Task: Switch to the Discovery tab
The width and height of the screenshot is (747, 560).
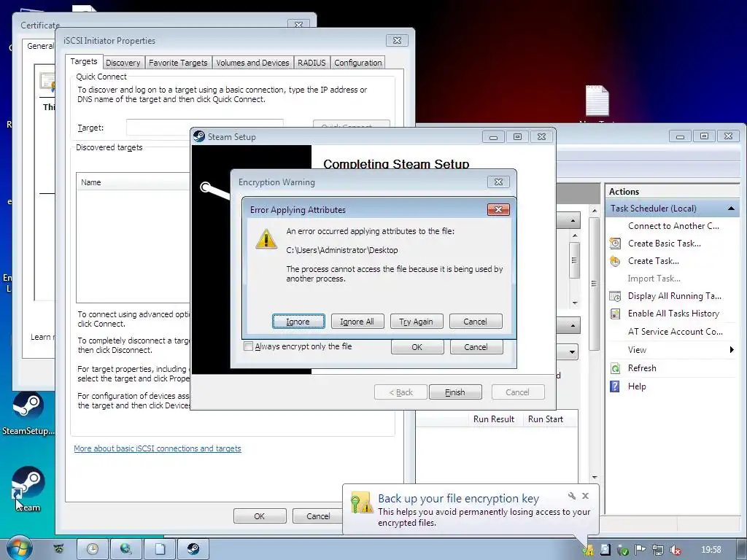Action: (123, 63)
